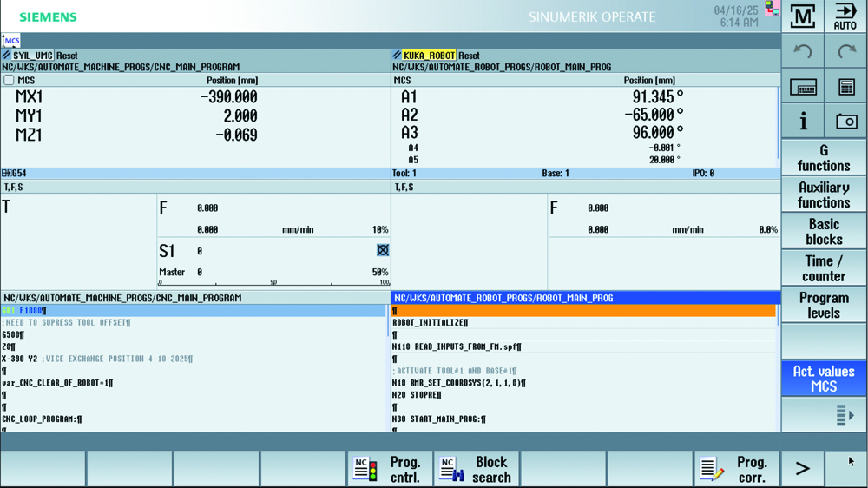Expand the G54 work offset row
This screenshot has width=868, height=488.
7,173
